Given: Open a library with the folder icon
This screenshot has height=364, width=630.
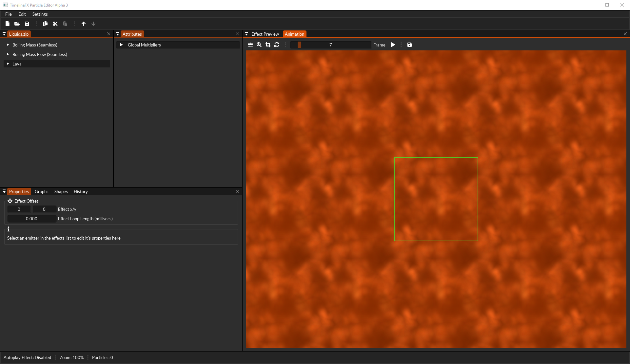Looking at the screenshot, I should point(17,24).
